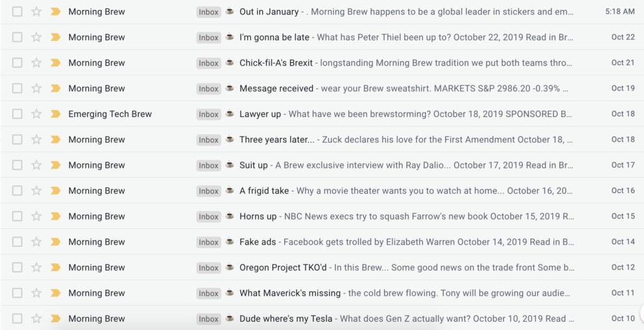The image size is (644, 330).
Task: Click importance marker on 'Suit up' row
Action: pyautogui.click(x=55, y=165)
